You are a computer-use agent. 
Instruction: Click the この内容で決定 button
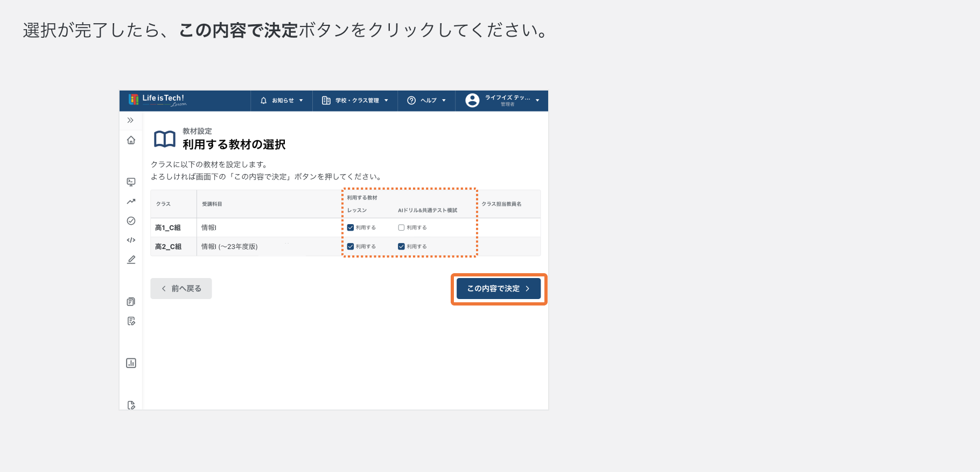click(x=499, y=289)
